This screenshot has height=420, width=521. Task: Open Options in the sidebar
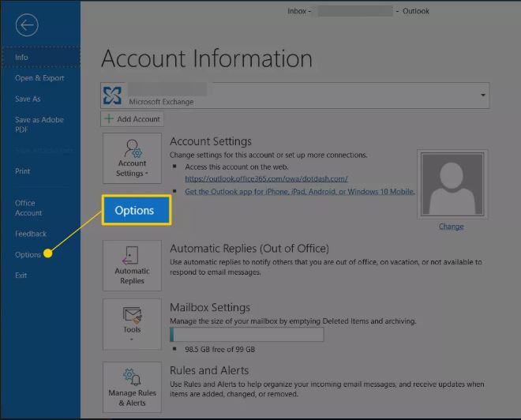(28, 255)
